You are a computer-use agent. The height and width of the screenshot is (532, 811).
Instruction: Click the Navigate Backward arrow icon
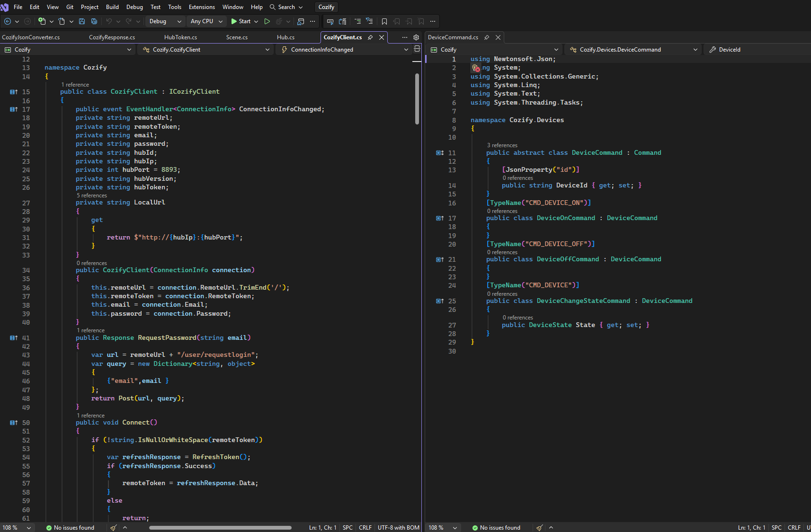(8, 21)
